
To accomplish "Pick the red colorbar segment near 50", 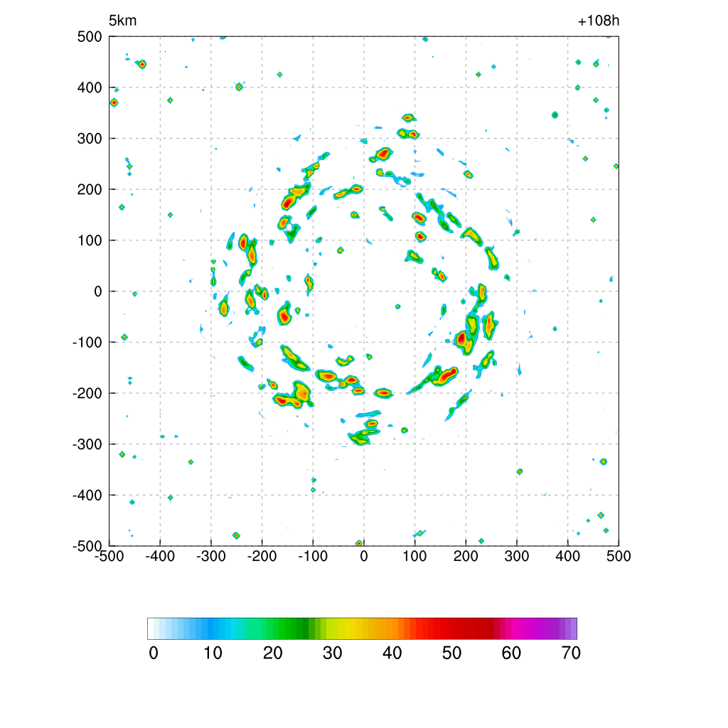I will 449,628.
